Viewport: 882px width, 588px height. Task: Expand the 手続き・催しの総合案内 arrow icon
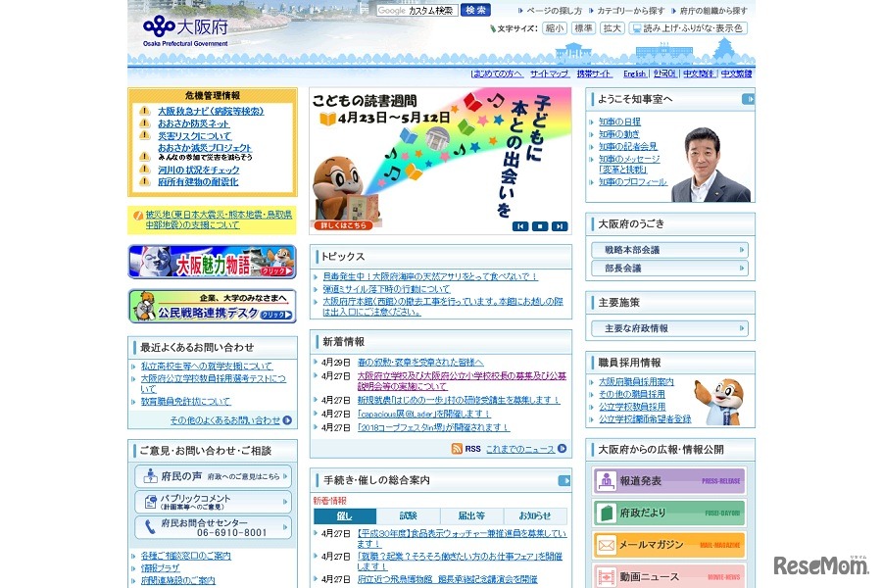pos(564,480)
